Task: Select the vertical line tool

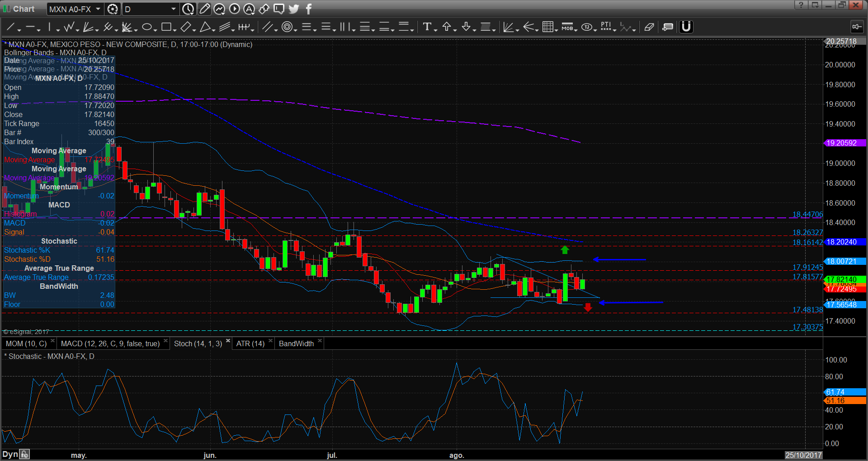Action: pos(49,27)
